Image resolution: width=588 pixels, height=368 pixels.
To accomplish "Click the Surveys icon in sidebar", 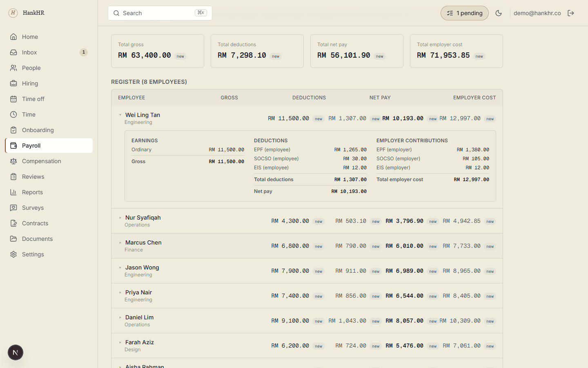I will (13, 208).
